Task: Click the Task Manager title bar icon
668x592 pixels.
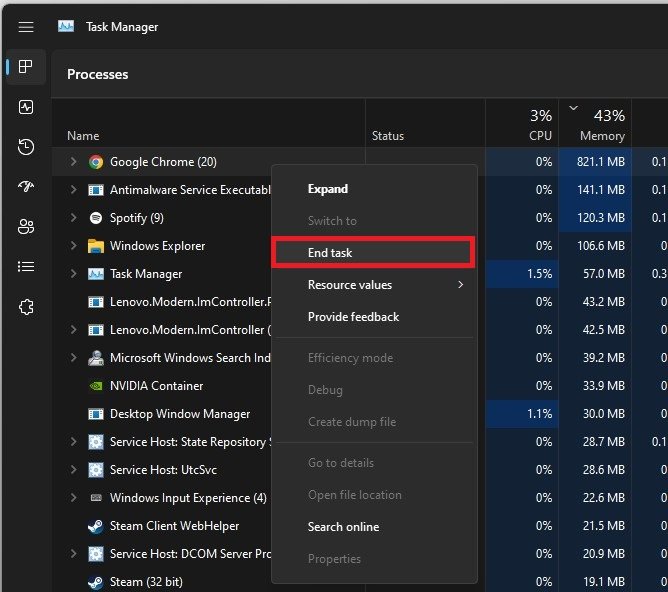Action: pos(66,26)
